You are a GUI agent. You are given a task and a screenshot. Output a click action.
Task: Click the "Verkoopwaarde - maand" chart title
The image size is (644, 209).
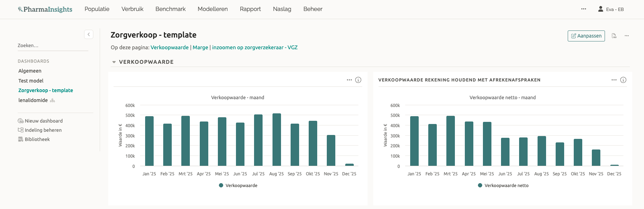(238, 97)
